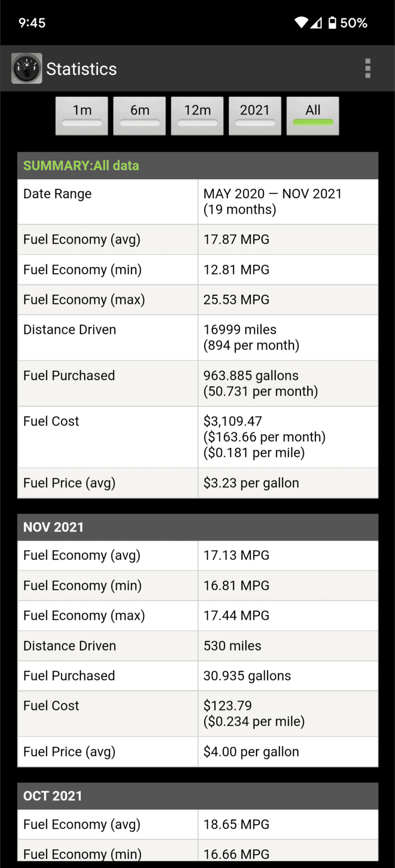395x868 pixels.
Task: Tap the 963.885 gallons Fuel Purchased row
Action: pos(197,383)
